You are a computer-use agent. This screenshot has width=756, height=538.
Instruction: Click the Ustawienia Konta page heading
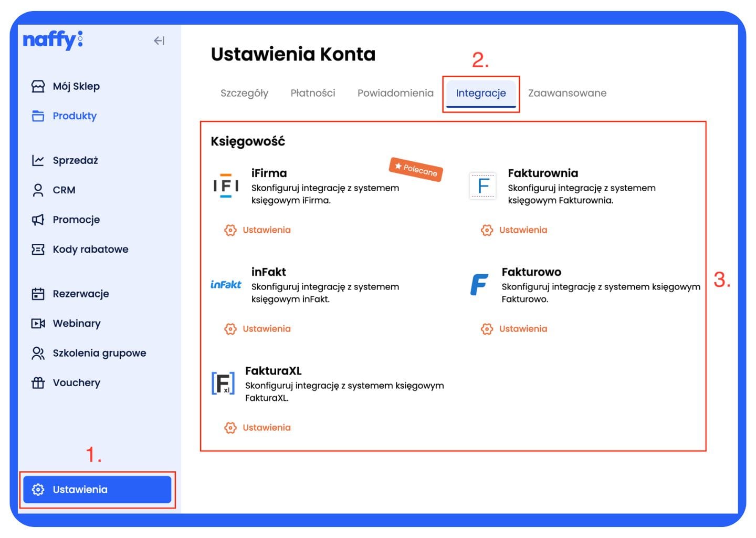pyautogui.click(x=293, y=54)
